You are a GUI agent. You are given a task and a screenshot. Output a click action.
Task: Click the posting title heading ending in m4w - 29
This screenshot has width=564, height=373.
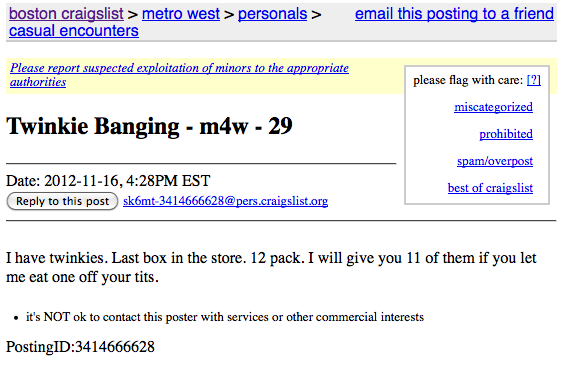point(149,126)
